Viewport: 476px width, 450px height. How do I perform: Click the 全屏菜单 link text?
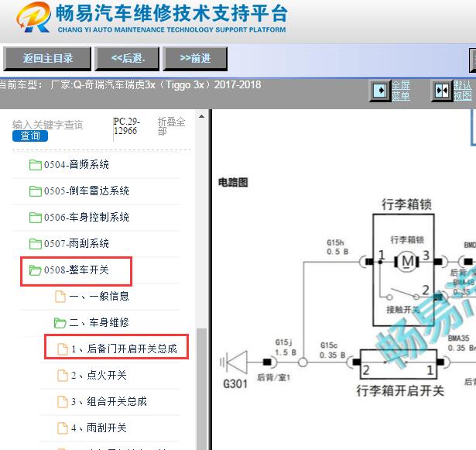pos(401,91)
